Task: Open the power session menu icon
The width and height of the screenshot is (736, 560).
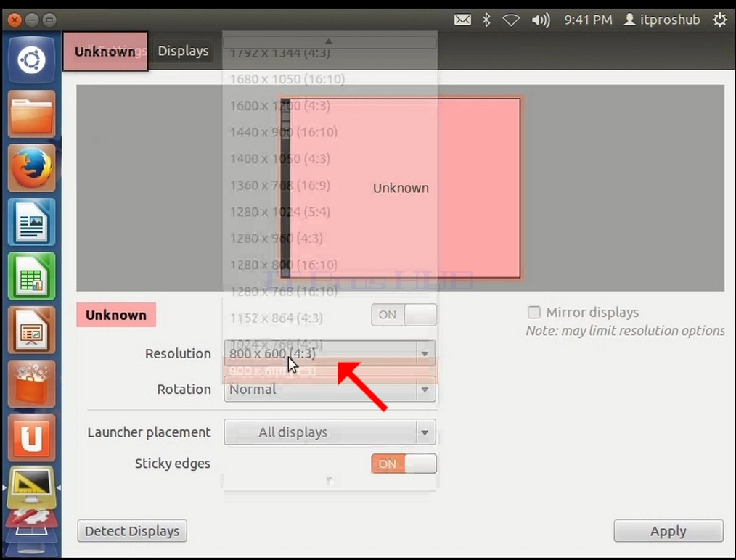Action: point(719,20)
